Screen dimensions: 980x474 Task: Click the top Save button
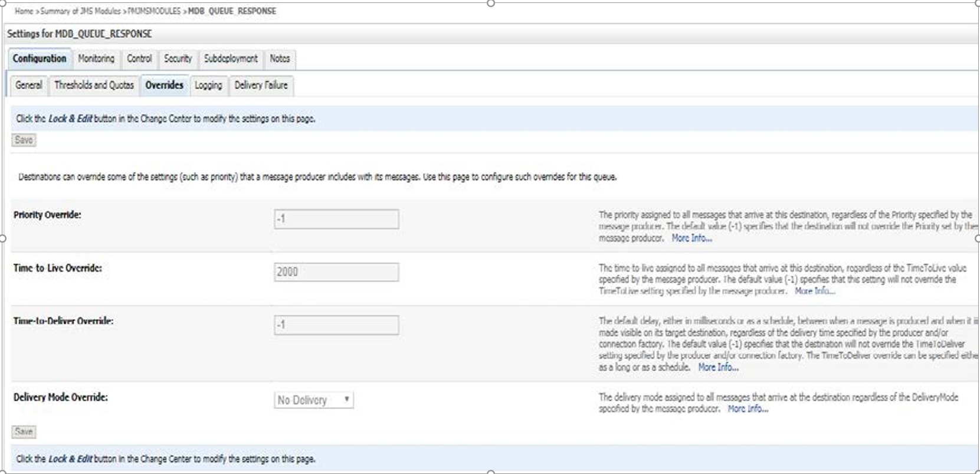click(x=24, y=140)
